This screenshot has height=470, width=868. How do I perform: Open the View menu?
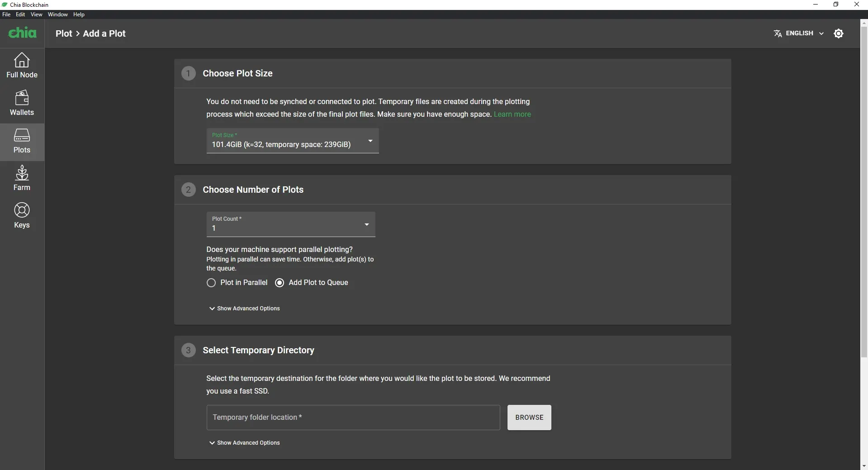point(36,14)
